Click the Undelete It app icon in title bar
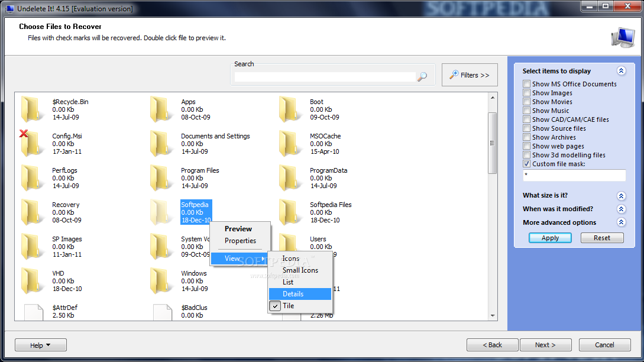The image size is (644, 362). pos(10,9)
